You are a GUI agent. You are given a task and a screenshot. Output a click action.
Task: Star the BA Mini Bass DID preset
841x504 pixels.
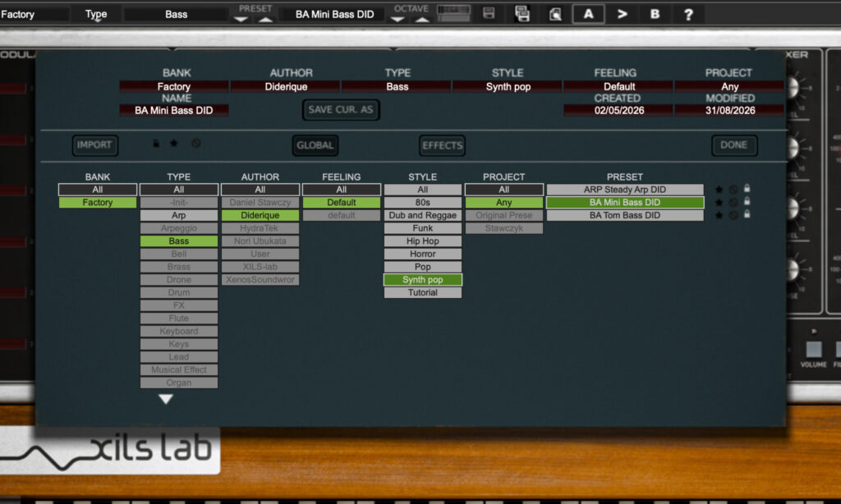point(719,202)
